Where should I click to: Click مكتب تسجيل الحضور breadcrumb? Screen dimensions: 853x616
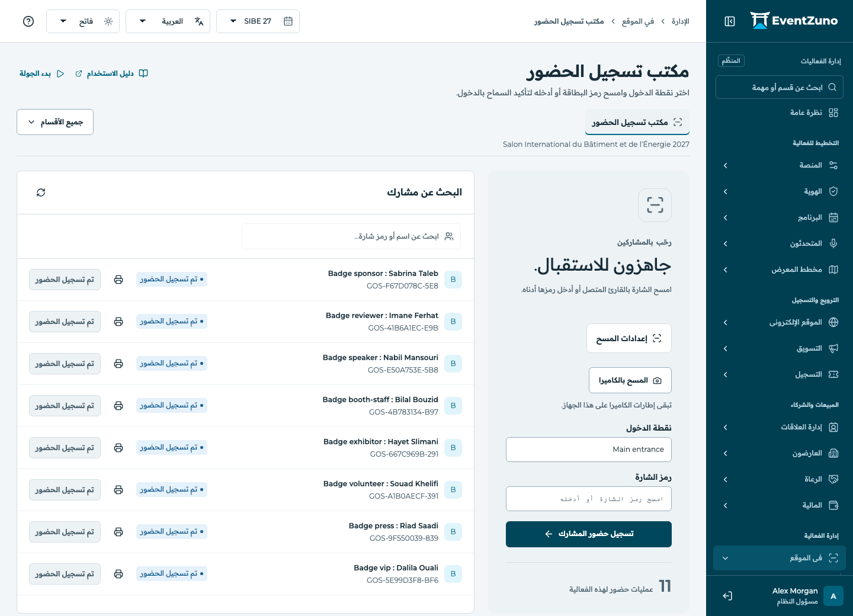pos(569,21)
